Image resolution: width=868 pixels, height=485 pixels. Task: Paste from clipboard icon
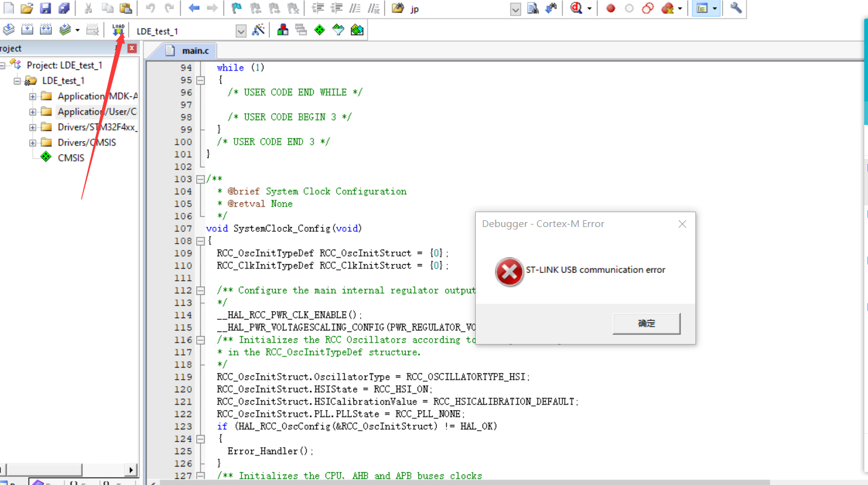126,8
